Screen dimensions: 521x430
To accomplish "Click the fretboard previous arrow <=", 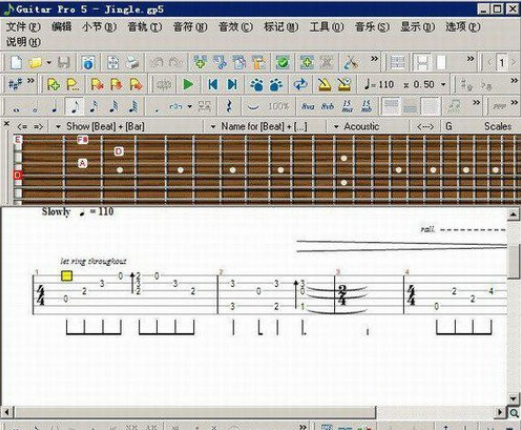I will (22, 127).
